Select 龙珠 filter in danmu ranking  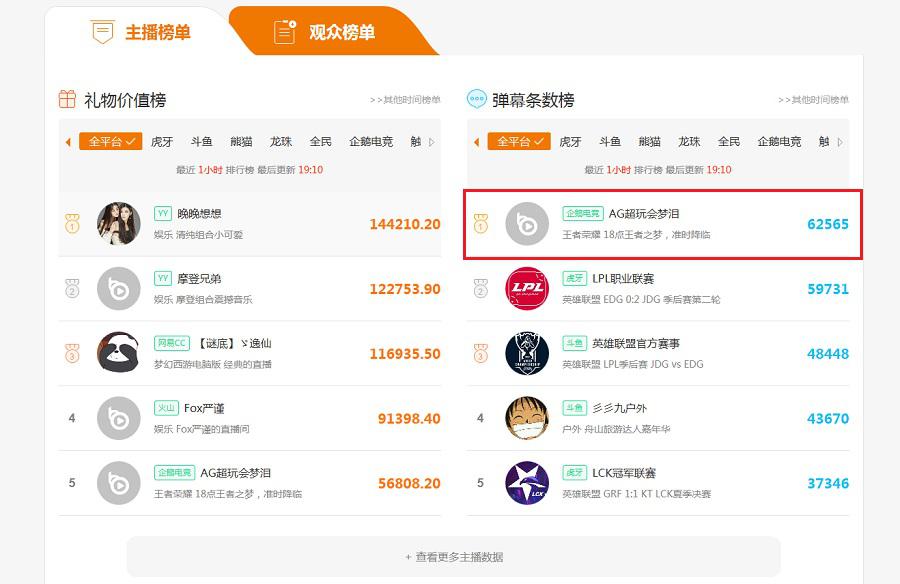(x=689, y=141)
